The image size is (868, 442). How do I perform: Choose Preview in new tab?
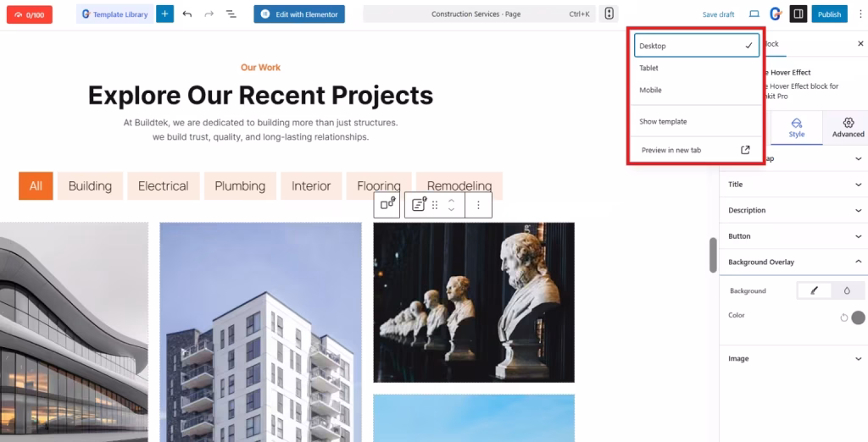click(x=697, y=150)
